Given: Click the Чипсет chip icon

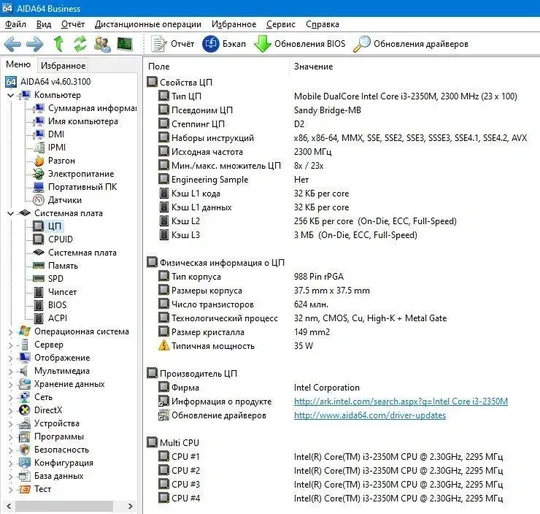Looking at the screenshot, I should click(39, 292).
